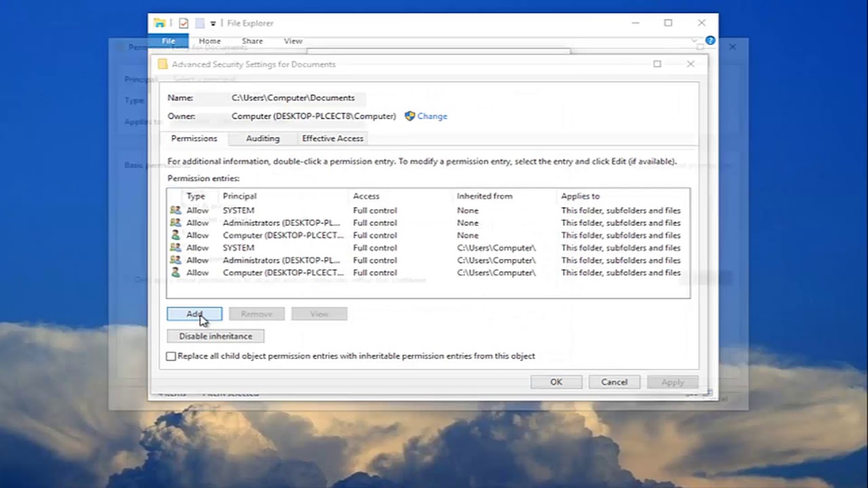Open the File menu in File Explorer
Viewport: 868px width, 488px height.
(168, 41)
